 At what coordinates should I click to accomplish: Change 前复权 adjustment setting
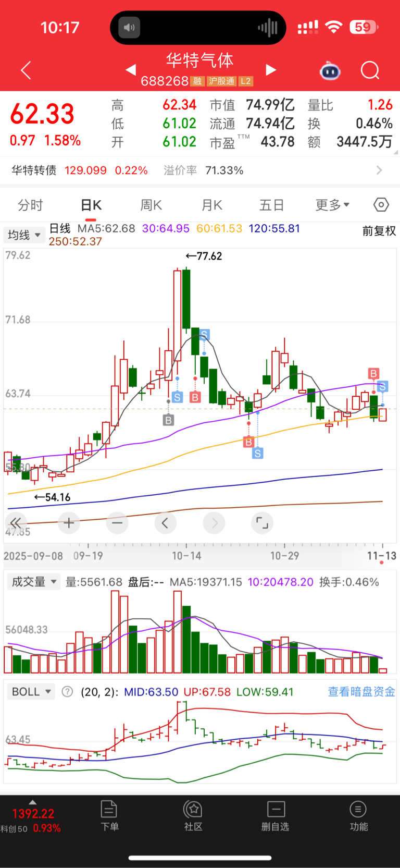point(379,231)
